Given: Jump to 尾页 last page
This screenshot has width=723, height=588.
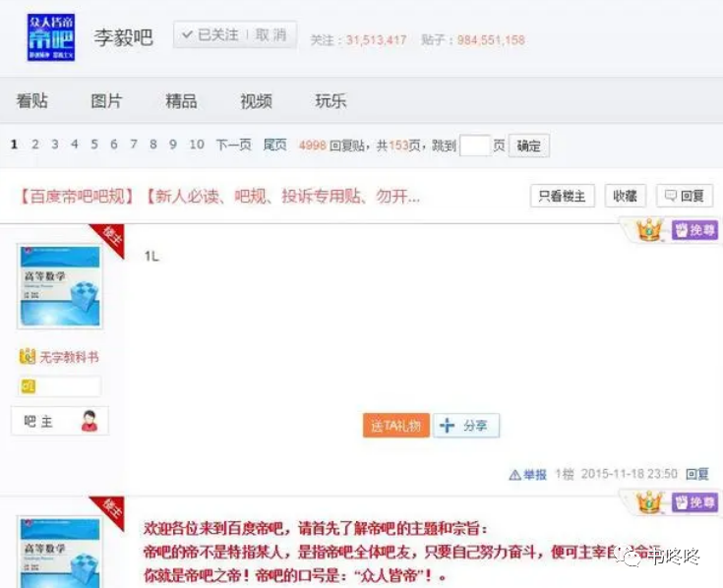Looking at the screenshot, I should (274, 146).
